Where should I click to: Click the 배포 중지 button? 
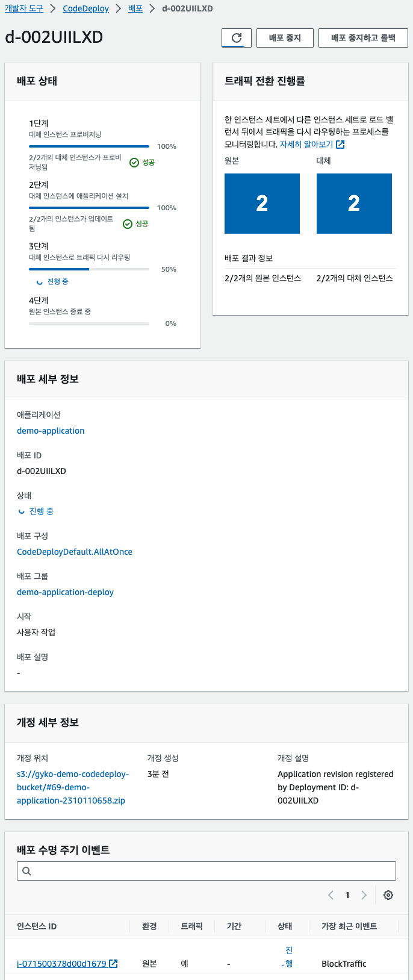tap(285, 38)
